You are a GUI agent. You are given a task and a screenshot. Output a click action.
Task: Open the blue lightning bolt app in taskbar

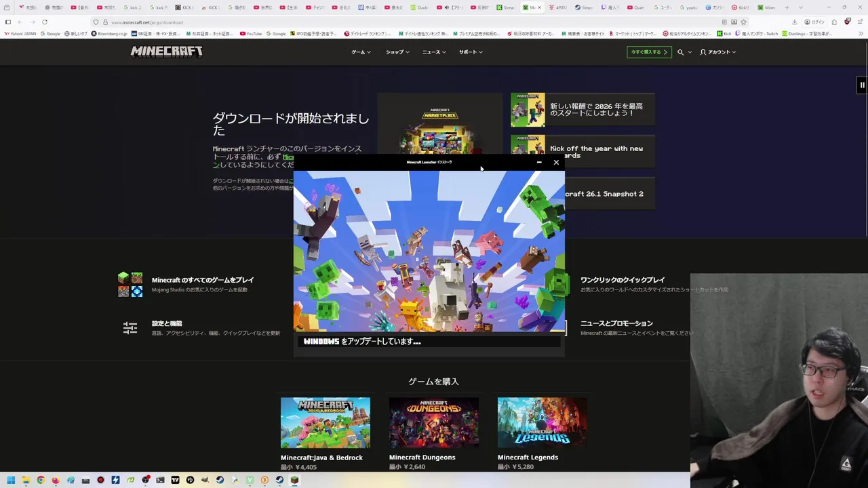[x=115, y=481]
